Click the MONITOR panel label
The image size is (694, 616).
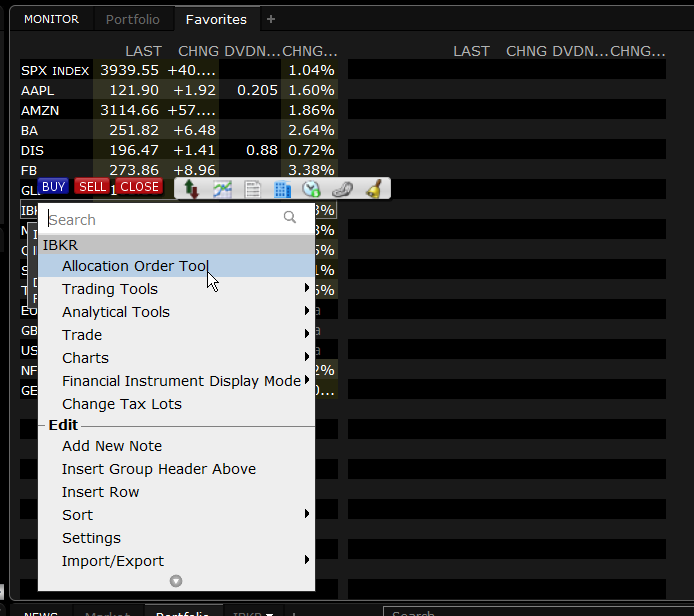click(51, 19)
